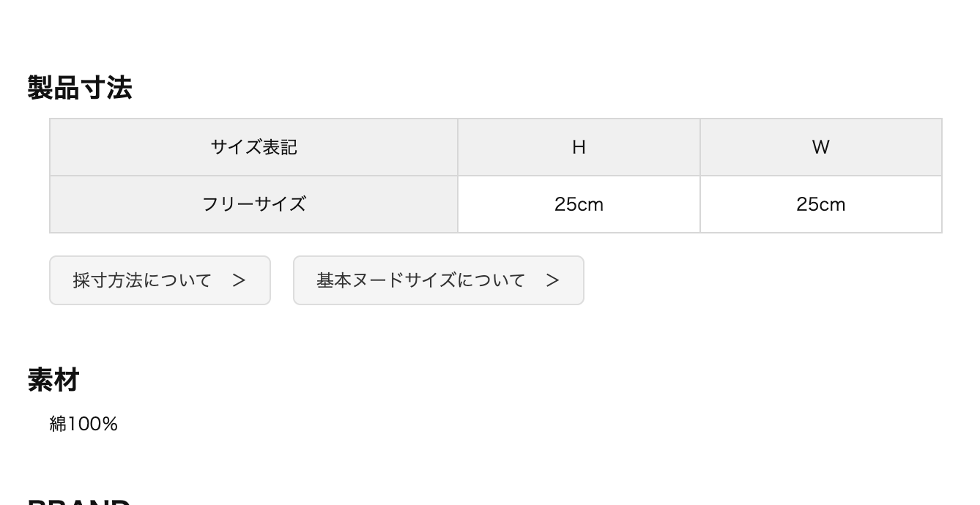Click the 素材 section heading
980x505 pixels.
(53, 380)
